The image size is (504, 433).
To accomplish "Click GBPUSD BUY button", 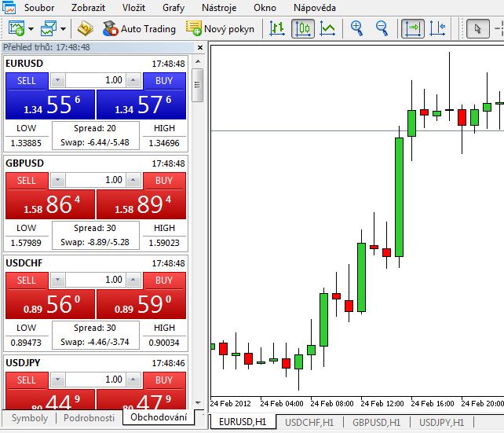I will (164, 180).
